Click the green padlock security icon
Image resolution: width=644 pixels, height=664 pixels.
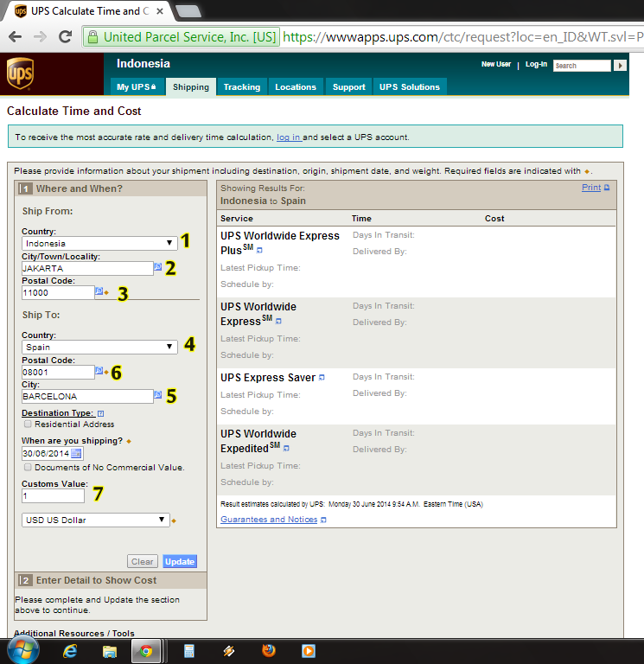pos(92,37)
